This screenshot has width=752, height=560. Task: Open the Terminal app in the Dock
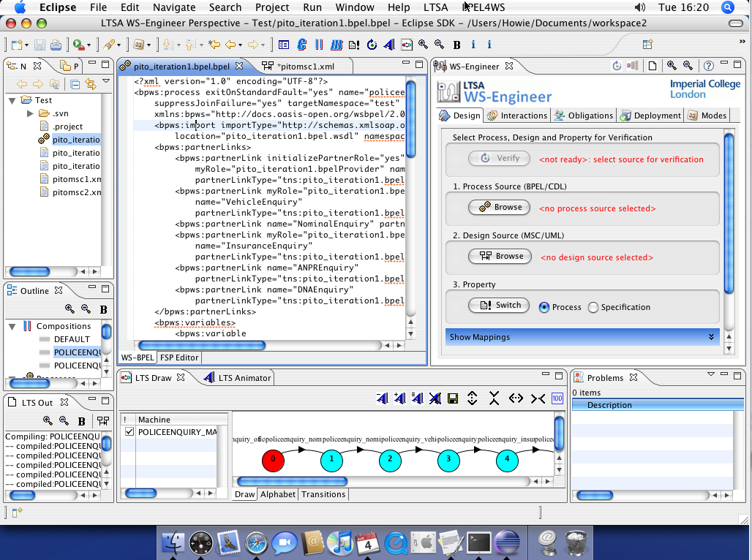(x=478, y=542)
